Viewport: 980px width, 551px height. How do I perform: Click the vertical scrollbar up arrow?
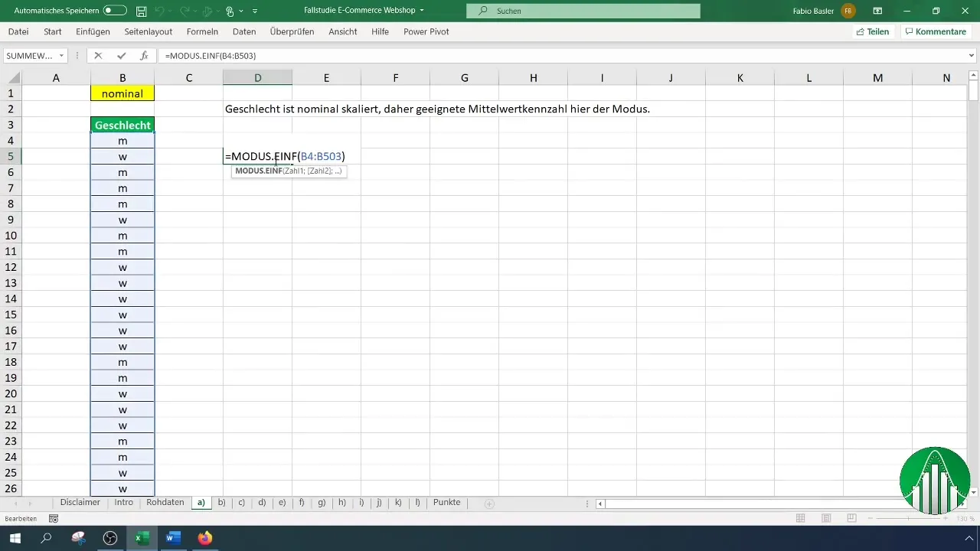974,75
